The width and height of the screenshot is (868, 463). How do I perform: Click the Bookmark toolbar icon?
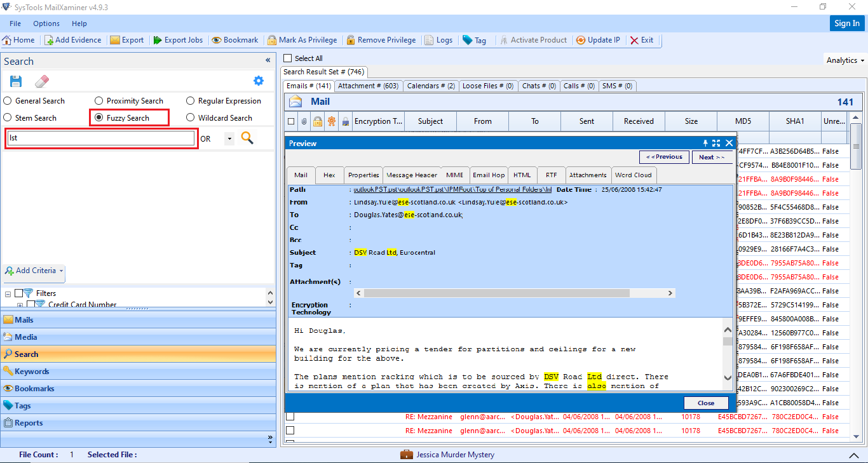235,39
